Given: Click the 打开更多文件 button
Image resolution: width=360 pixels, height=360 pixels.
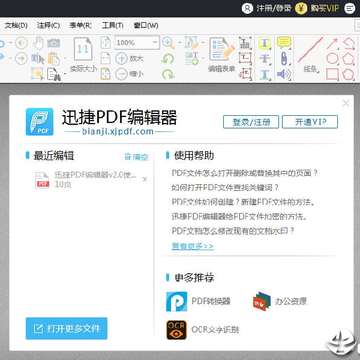Looking at the screenshot, I should tap(66, 328).
